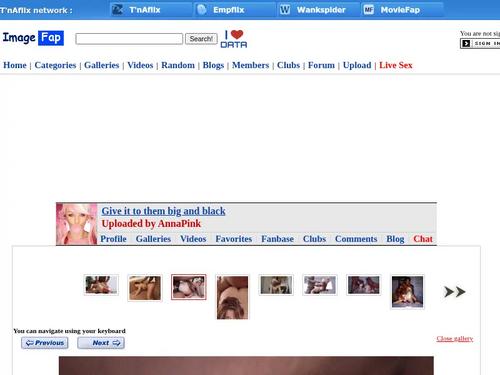The image size is (500, 375).
Task: Switch to the uploader's Favorites tab
Action: [x=234, y=239]
